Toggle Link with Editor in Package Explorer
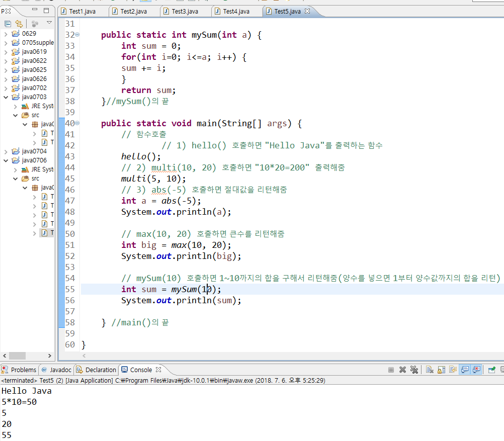 (19, 24)
